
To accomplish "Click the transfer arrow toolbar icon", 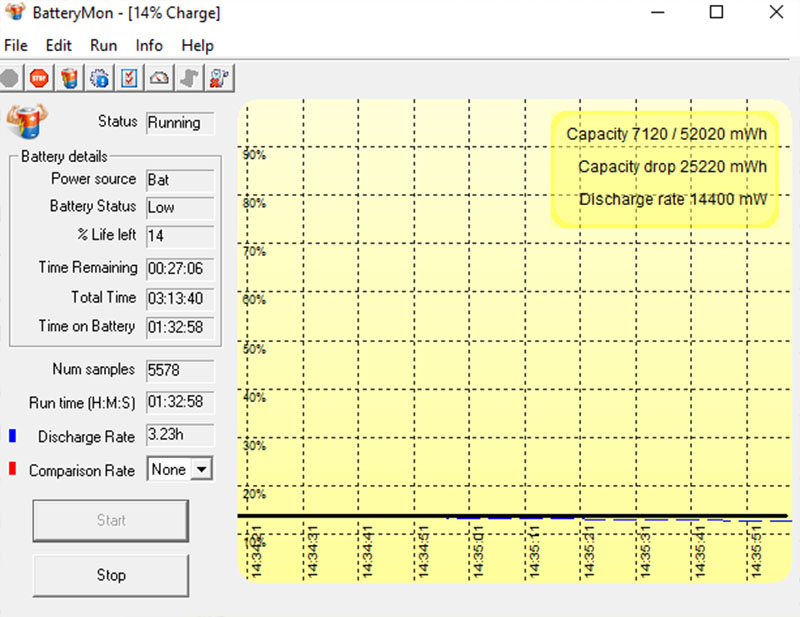I will [189, 77].
